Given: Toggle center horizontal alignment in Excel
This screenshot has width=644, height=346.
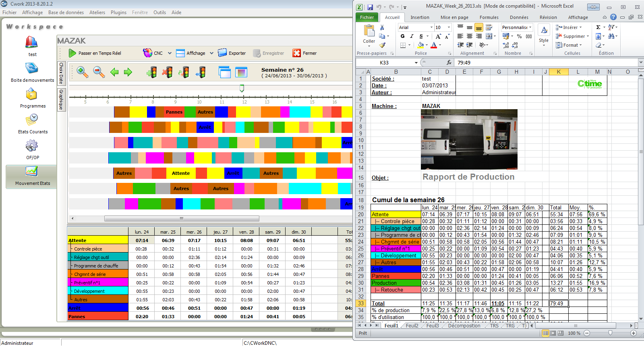Looking at the screenshot, I should [x=469, y=36].
